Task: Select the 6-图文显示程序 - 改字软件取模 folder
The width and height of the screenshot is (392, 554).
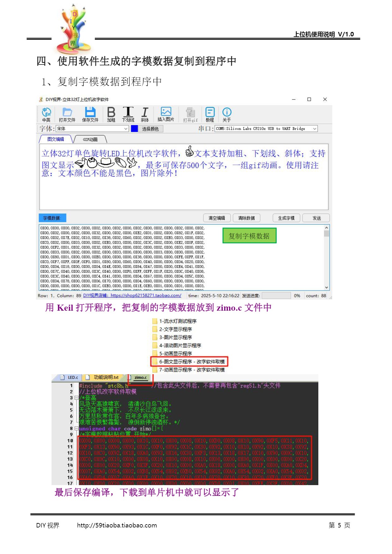Action: pos(189,362)
